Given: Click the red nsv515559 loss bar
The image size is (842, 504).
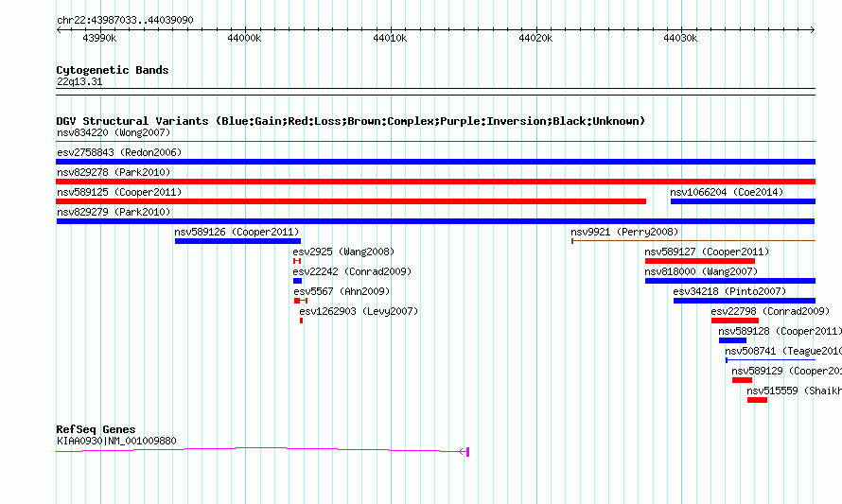Looking at the screenshot, I should point(757,400).
